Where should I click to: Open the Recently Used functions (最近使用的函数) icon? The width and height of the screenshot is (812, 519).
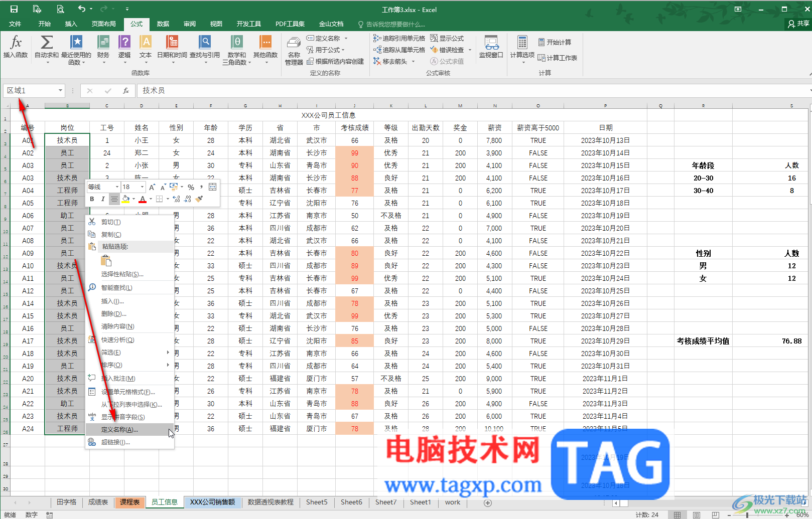(x=76, y=42)
